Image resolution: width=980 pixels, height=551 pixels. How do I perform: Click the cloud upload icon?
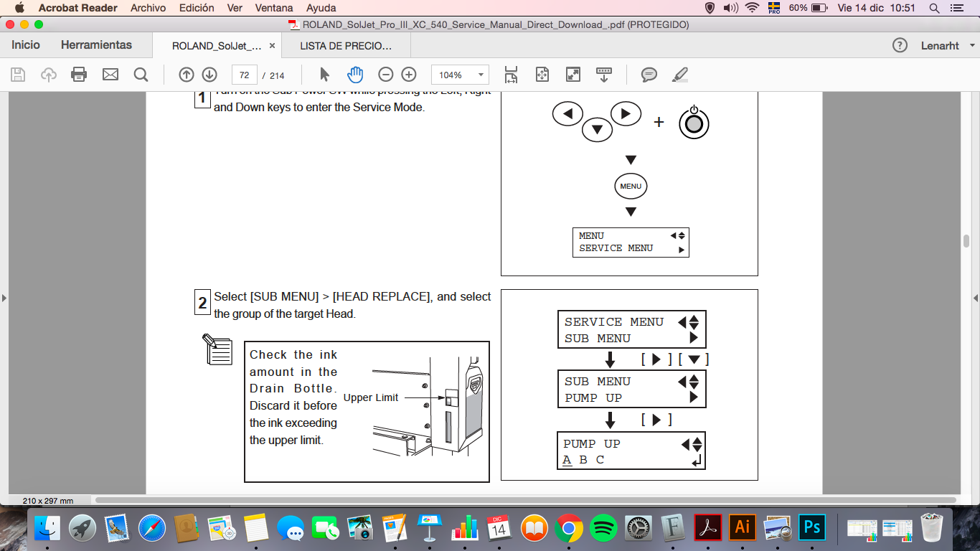tap(49, 75)
